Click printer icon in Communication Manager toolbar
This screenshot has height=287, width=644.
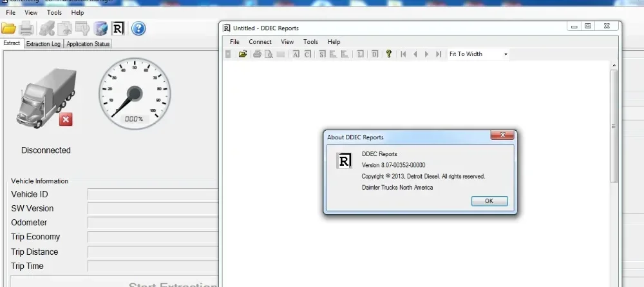coord(26,28)
